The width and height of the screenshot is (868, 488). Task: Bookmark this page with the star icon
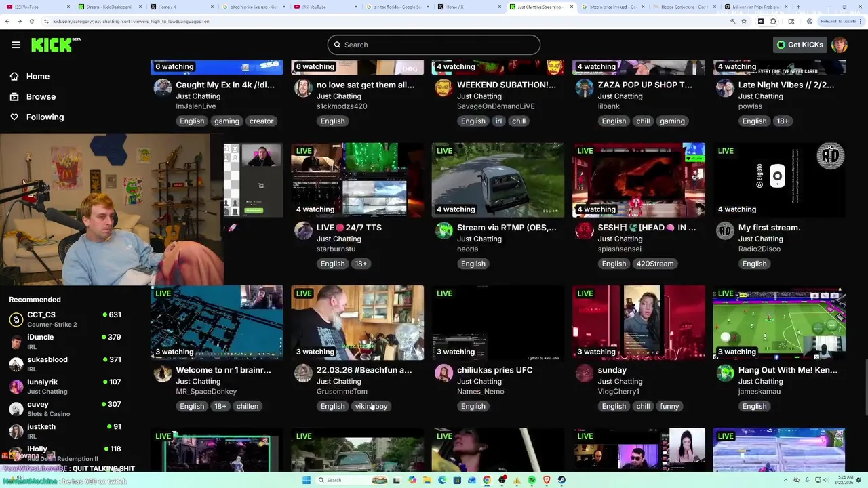pyautogui.click(x=744, y=21)
